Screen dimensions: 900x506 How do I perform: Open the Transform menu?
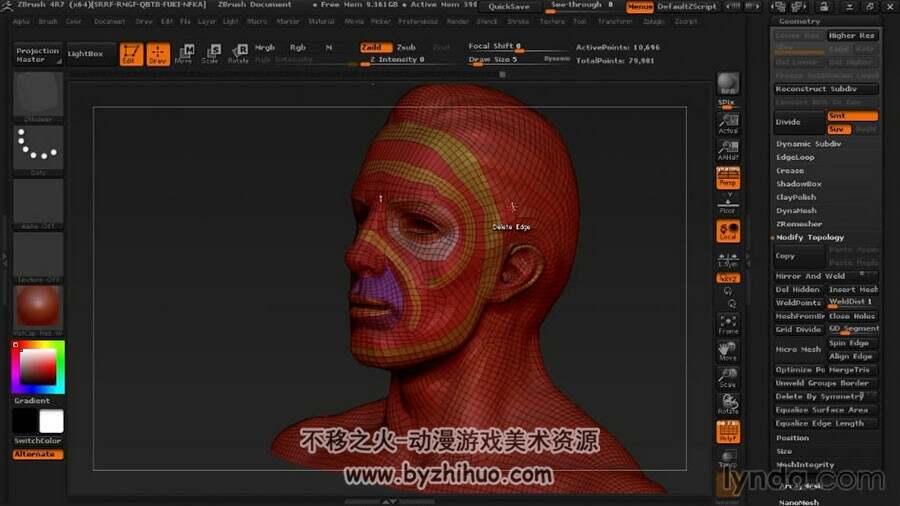point(615,22)
